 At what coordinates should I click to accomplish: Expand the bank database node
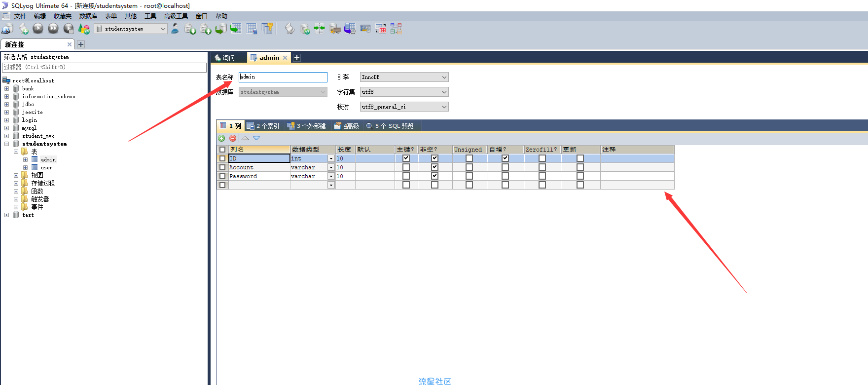pos(6,88)
